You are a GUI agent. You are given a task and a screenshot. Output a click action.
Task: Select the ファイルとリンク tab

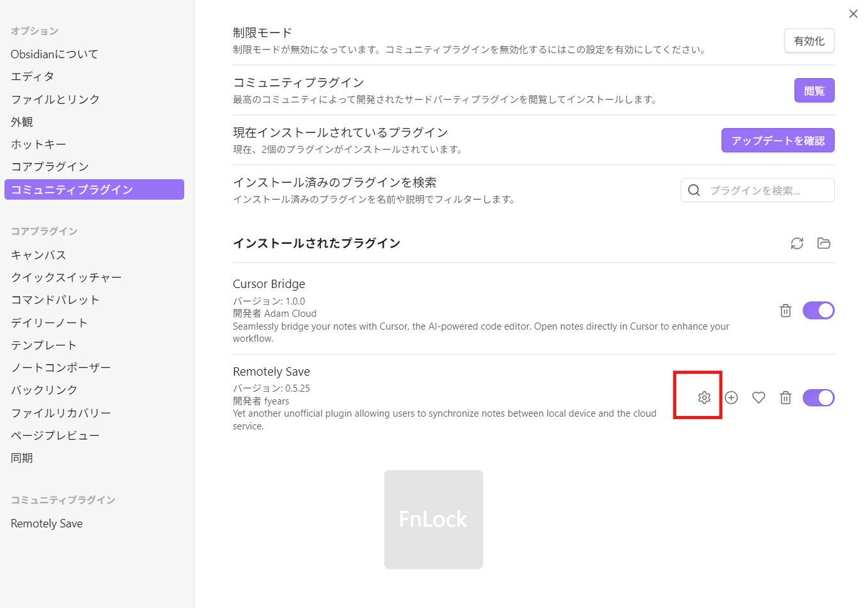pyautogui.click(x=94, y=99)
